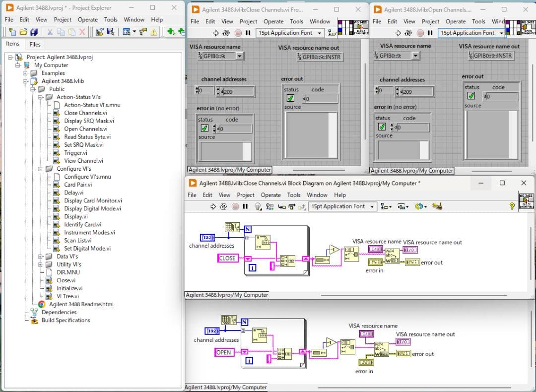The image size is (536, 392).
Task: Click Run Continuously in Open Channels window
Action: click(408, 33)
